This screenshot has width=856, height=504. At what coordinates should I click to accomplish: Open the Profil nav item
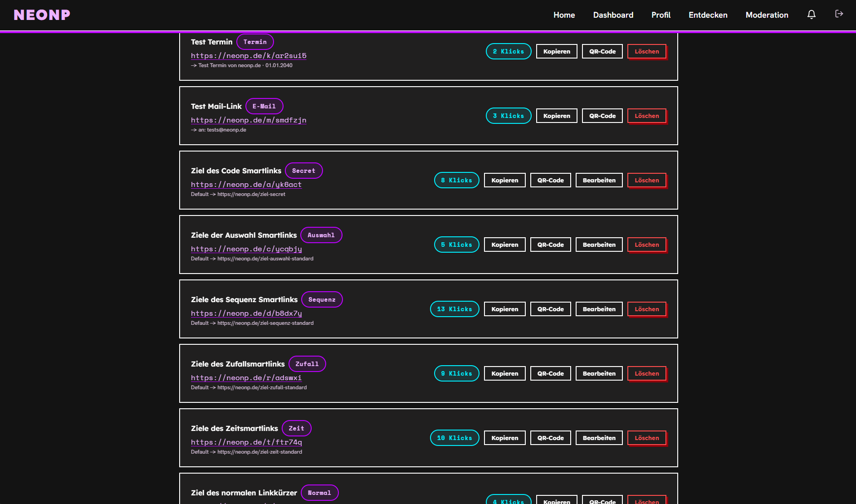click(660, 15)
